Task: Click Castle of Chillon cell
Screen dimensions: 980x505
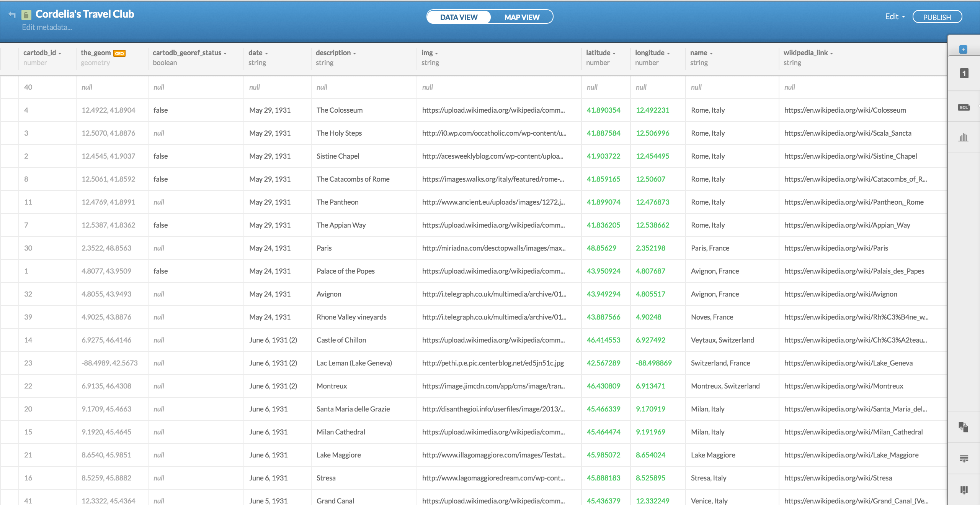Action: [x=364, y=340]
